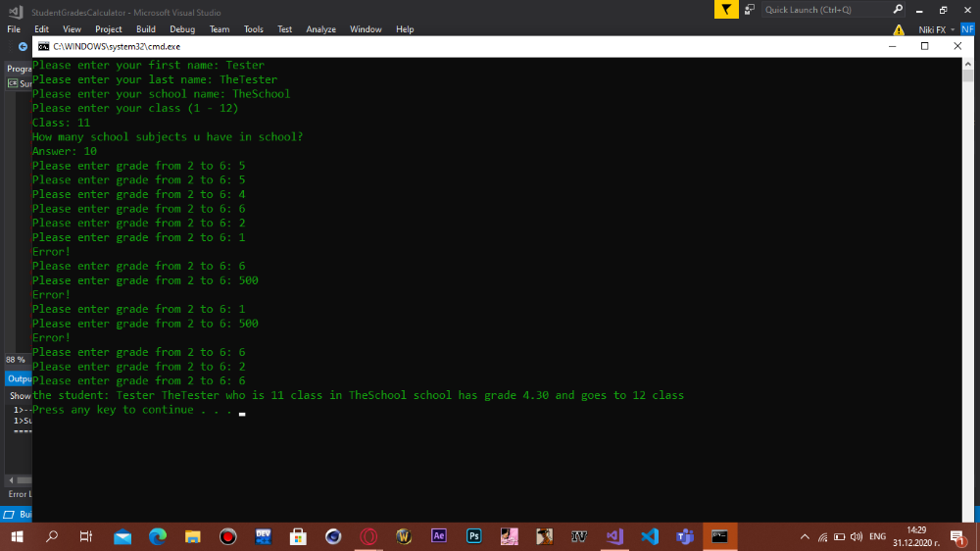Click the taskbar Search icon
Image resolution: width=980 pixels, height=551 pixels.
(52, 536)
